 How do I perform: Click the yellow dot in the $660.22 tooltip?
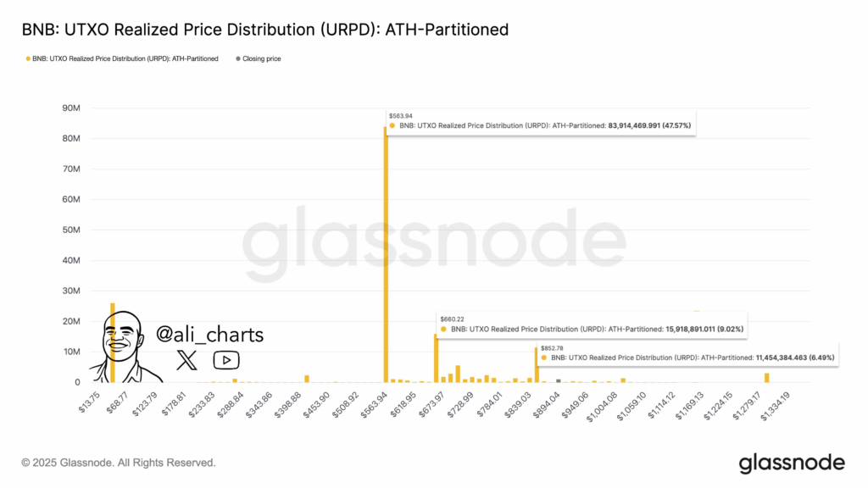click(x=443, y=328)
